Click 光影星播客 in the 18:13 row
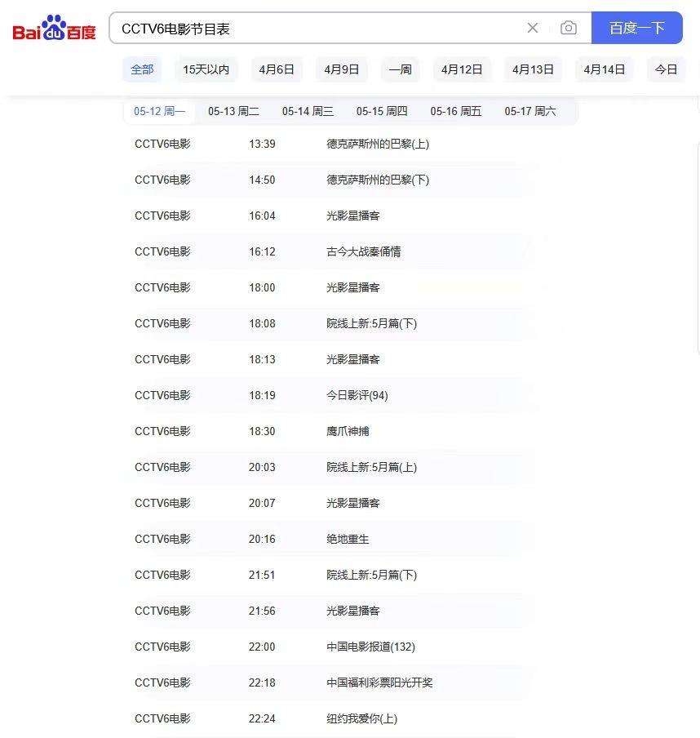The image size is (700, 738). (x=352, y=359)
